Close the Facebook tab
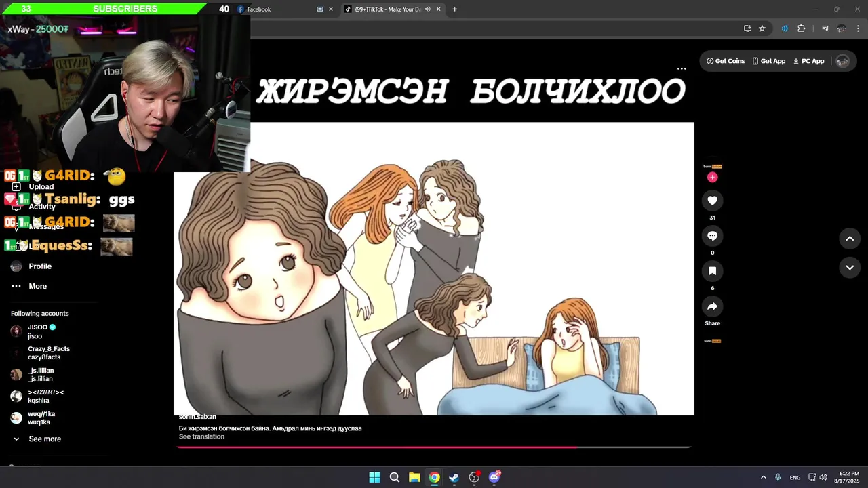The height and width of the screenshot is (488, 868). click(x=331, y=9)
